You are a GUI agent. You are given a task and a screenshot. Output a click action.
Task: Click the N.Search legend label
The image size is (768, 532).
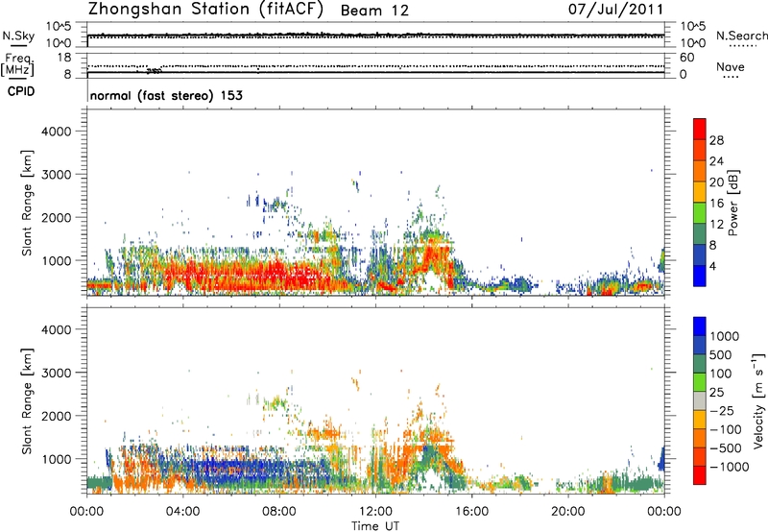tap(741, 36)
